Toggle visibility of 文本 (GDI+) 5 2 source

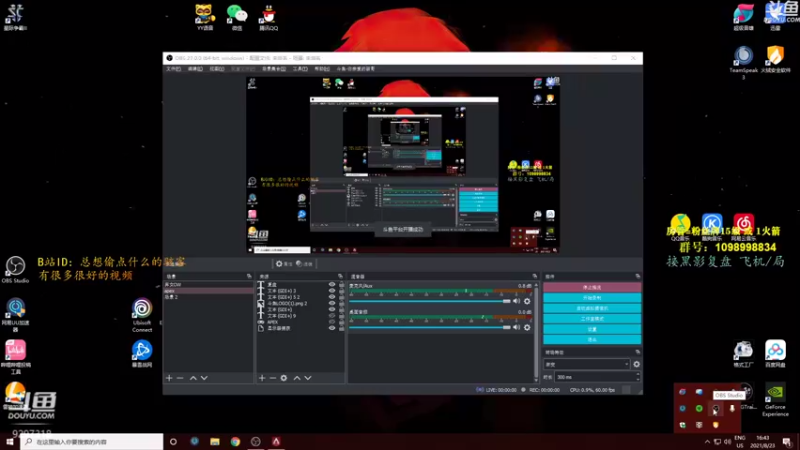[x=332, y=297]
